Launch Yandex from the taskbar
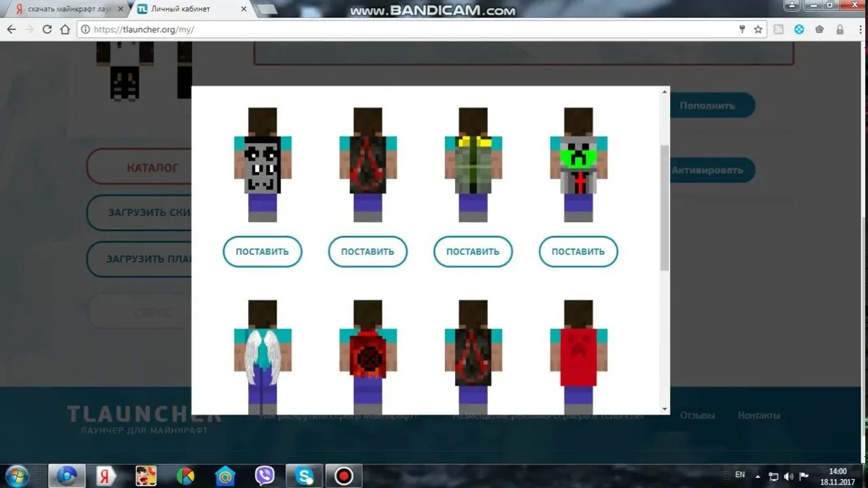 (x=104, y=476)
